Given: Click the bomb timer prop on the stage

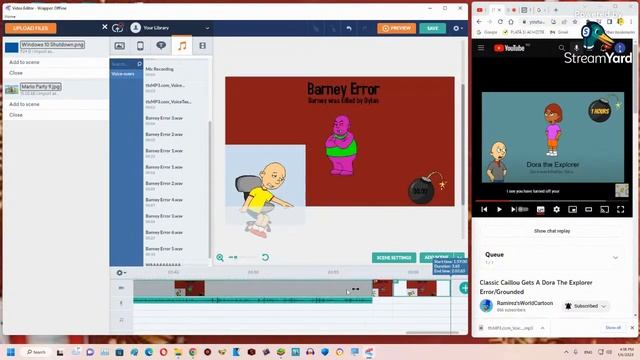Looking at the screenshot, I should [x=423, y=190].
